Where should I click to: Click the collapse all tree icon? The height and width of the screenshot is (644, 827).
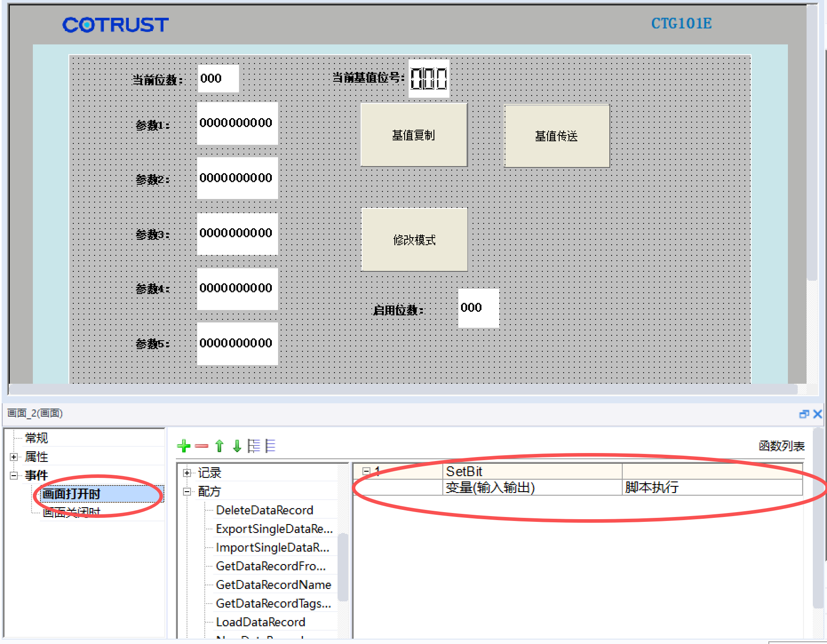pos(270,445)
